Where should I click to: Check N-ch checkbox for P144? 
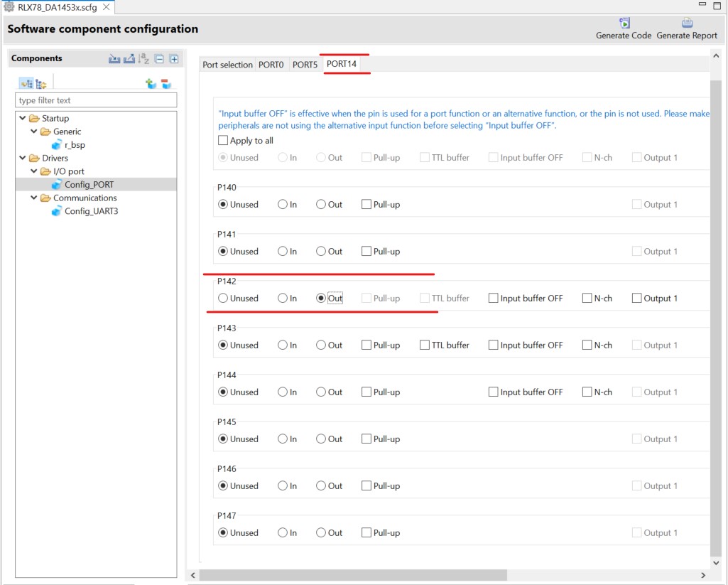(x=587, y=392)
